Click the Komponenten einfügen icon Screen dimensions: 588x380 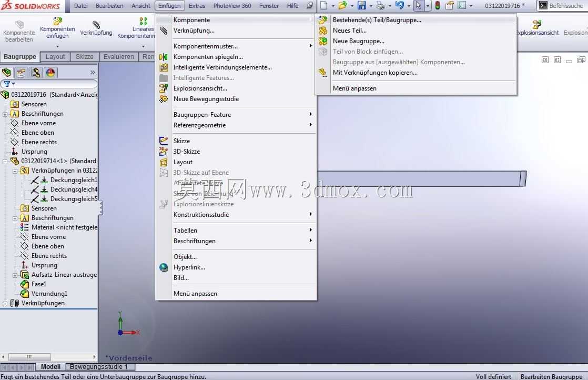click(57, 21)
